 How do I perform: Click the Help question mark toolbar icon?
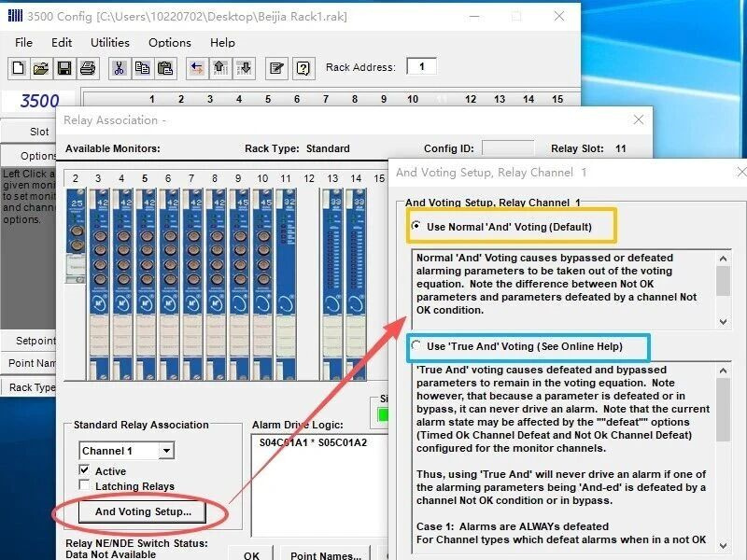coord(303,67)
